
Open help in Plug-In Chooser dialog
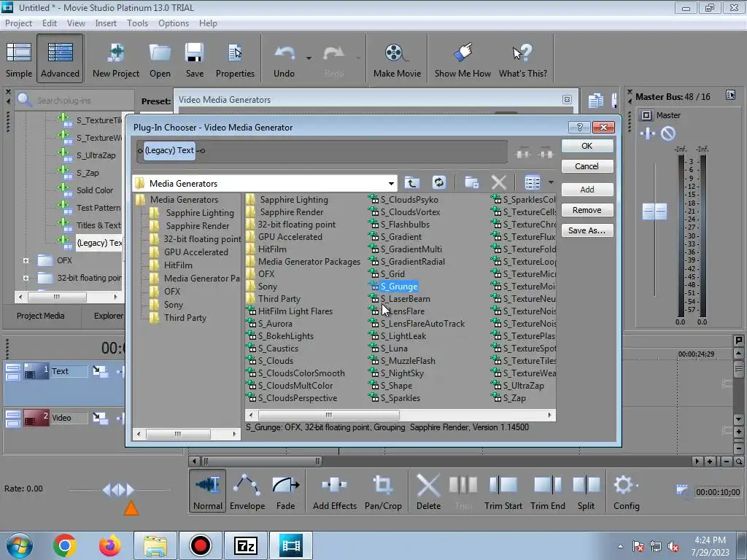579,127
